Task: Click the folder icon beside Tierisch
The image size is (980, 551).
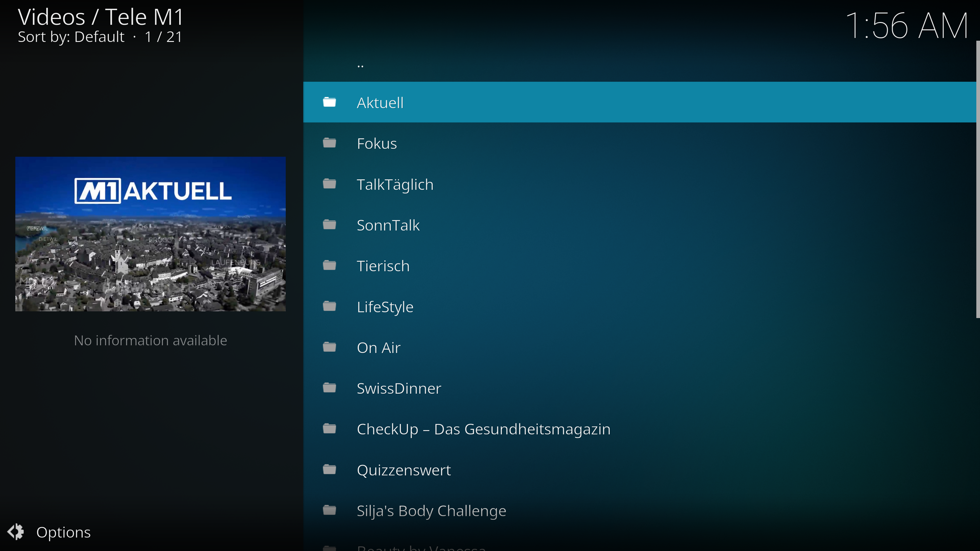Action: [x=330, y=265]
